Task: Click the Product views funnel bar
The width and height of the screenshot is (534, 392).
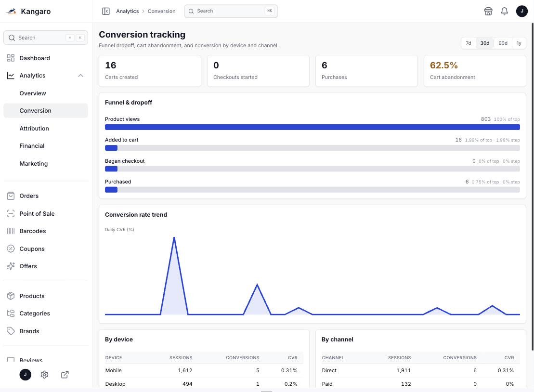Action: pyautogui.click(x=313, y=127)
